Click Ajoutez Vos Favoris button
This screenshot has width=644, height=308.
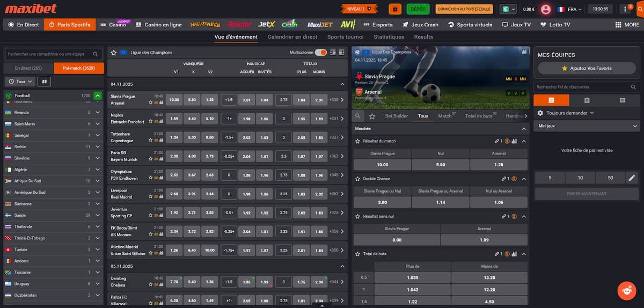(587, 68)
